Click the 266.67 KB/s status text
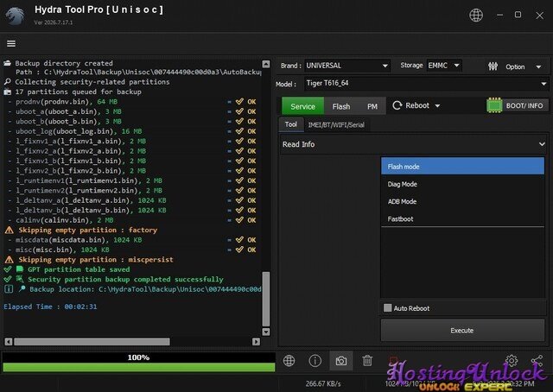Screen dimensions: 553x392 [x=323, y=383]
